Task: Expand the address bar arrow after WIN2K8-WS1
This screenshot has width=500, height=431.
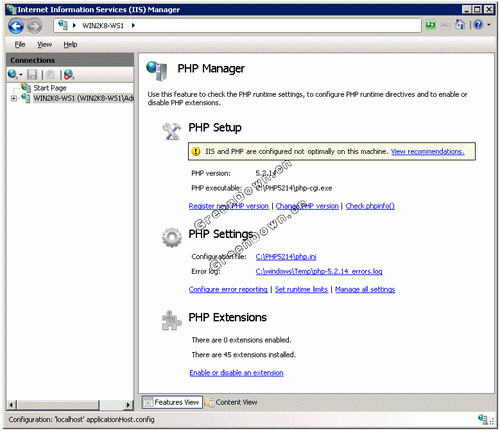Action: (x=133, y=25)
